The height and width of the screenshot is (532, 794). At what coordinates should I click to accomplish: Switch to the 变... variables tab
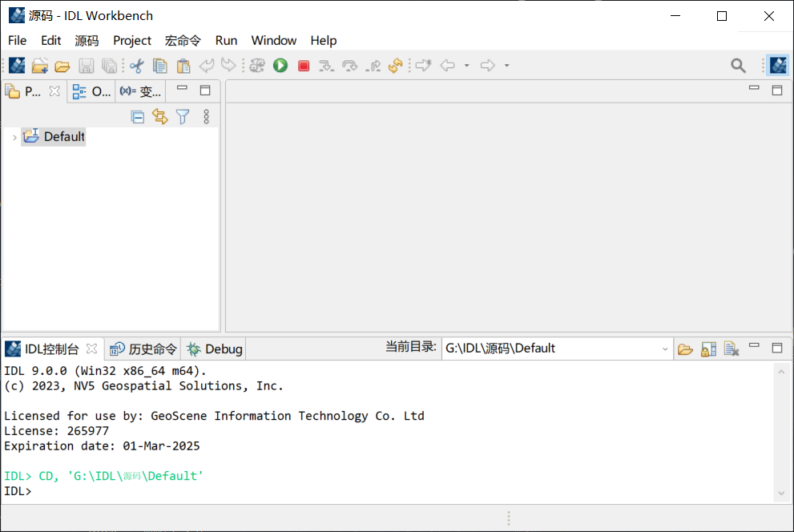click(x=140, y=91)
